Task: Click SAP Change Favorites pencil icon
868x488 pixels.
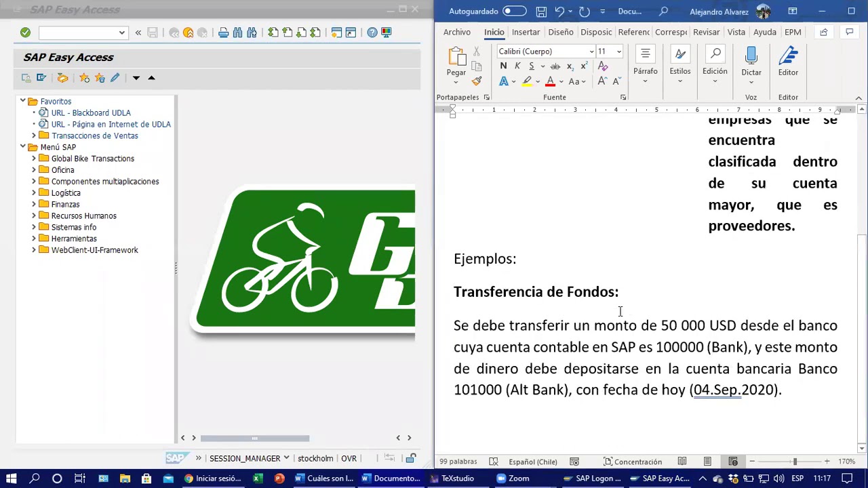Action: pyautogui.click(x=115, y=78)
